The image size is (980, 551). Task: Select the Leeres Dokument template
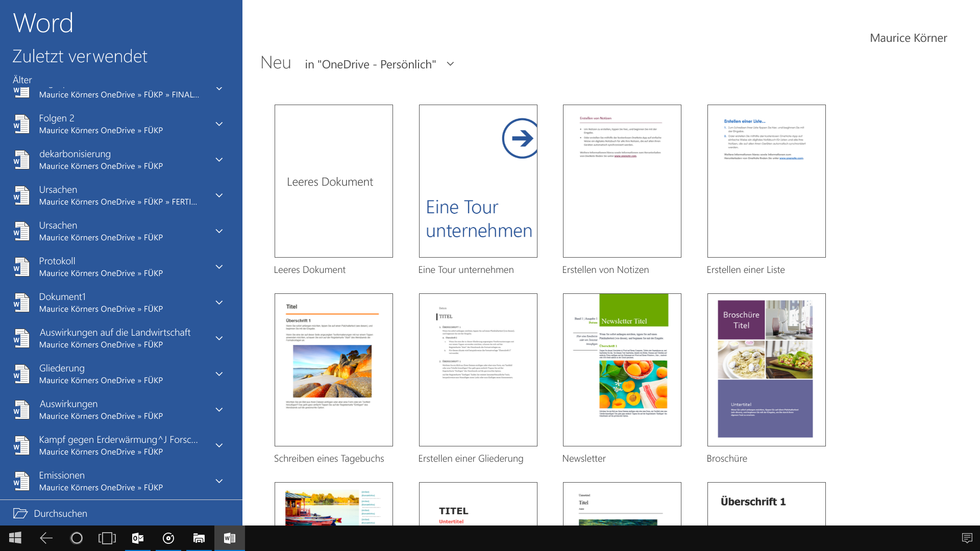[334, 181]
